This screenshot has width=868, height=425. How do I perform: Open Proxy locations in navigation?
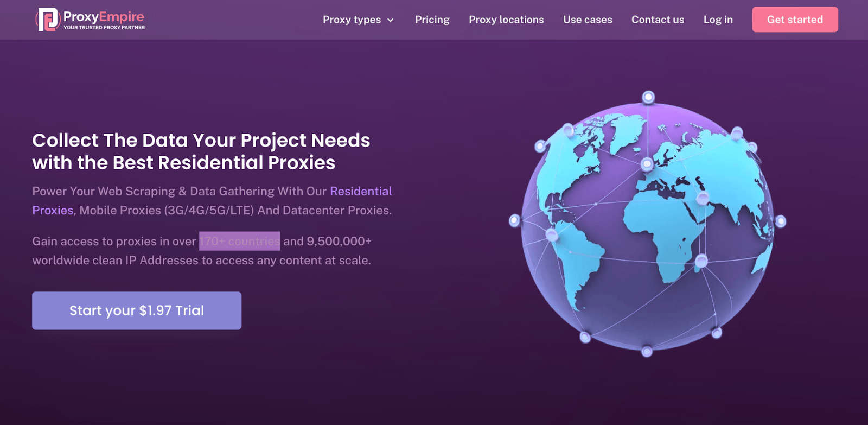506,20
